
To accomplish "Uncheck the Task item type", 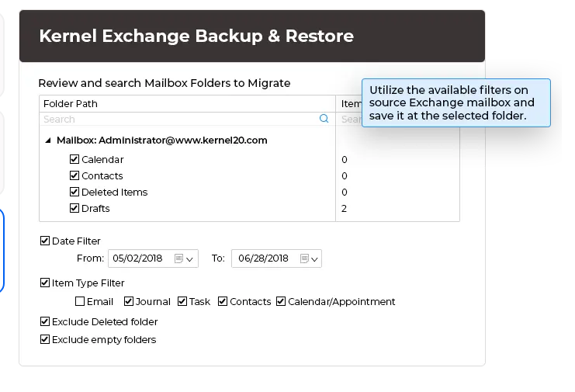I will [x=182, y=301].
